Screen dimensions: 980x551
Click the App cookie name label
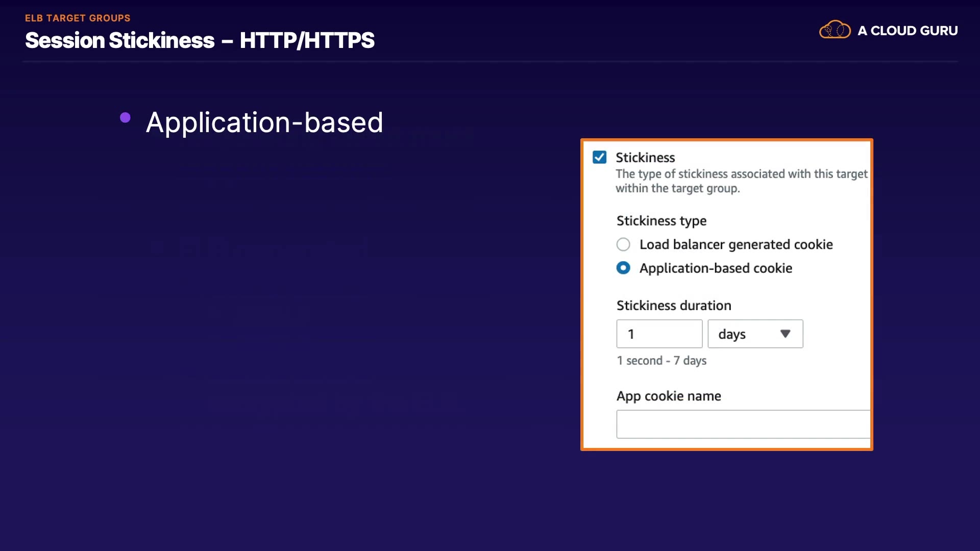(x=669, y=396)
